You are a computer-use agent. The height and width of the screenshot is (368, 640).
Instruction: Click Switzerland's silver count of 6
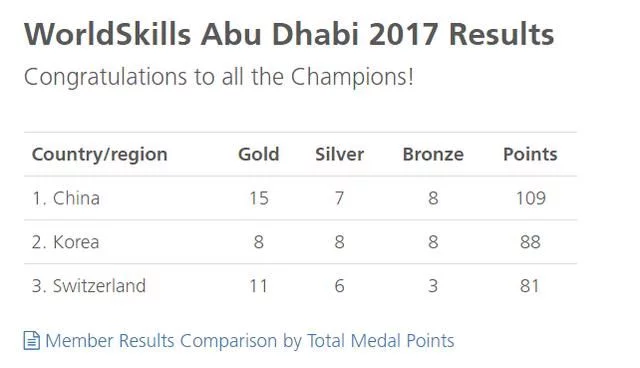pos(340,286)
